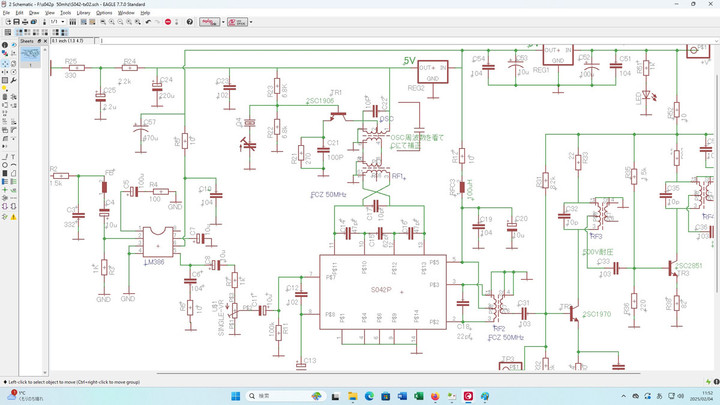
Task: Open Help via the question mark icon
Action: tap(189, 21)
